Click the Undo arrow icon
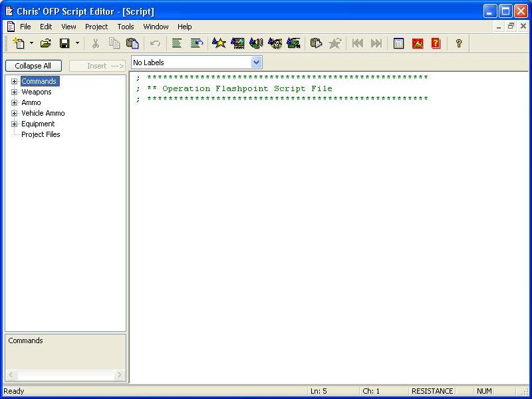 155,43
